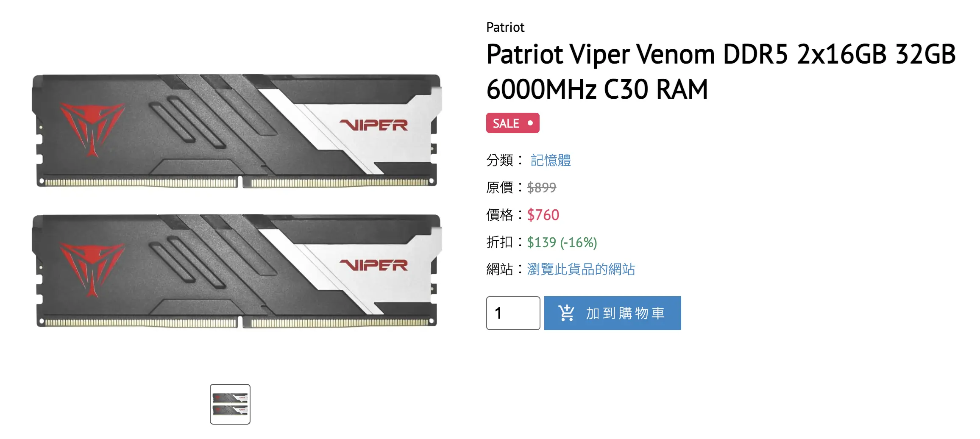Click the white dot inside SALE badge

(x=530, y=123)
